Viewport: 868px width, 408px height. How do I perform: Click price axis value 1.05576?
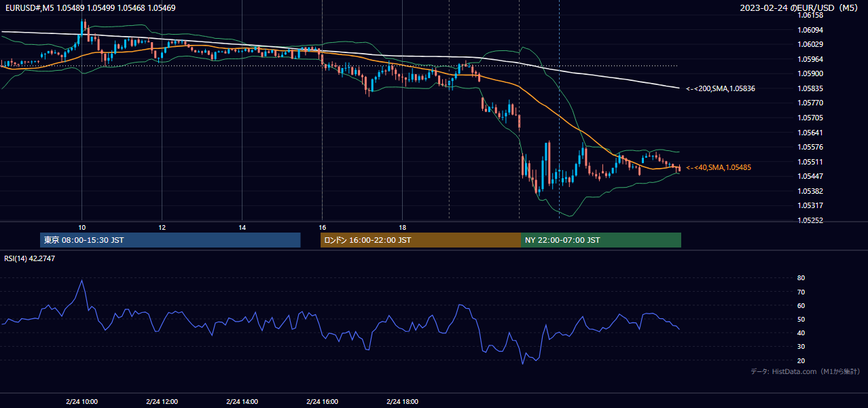(810, 147)
